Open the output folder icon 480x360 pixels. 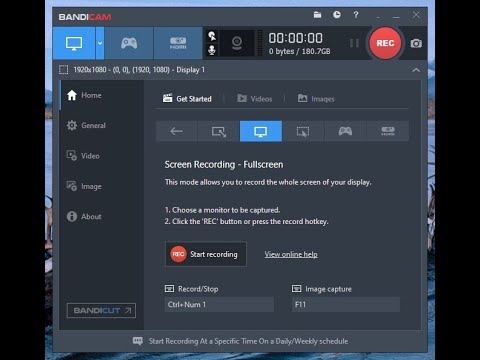(317, 15)
